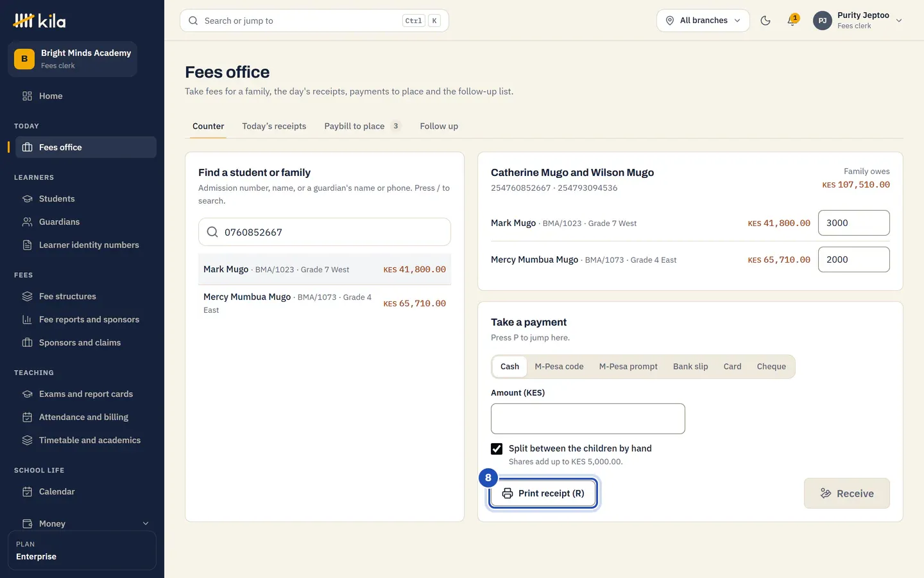This screenshot has width=924, height=578.
Task: Expand the Purity Jeptoo account menu
Action: (x=858, y=21)
